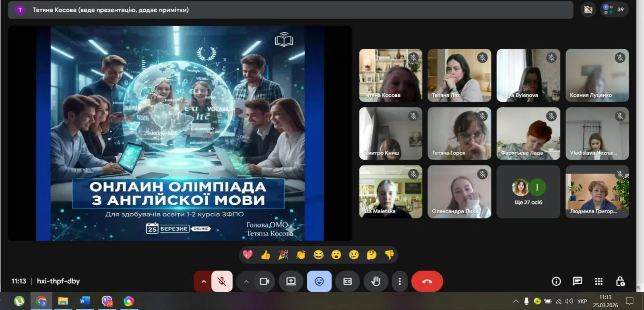
Task: Select Maletska's video tile
Action: point(391,192)
